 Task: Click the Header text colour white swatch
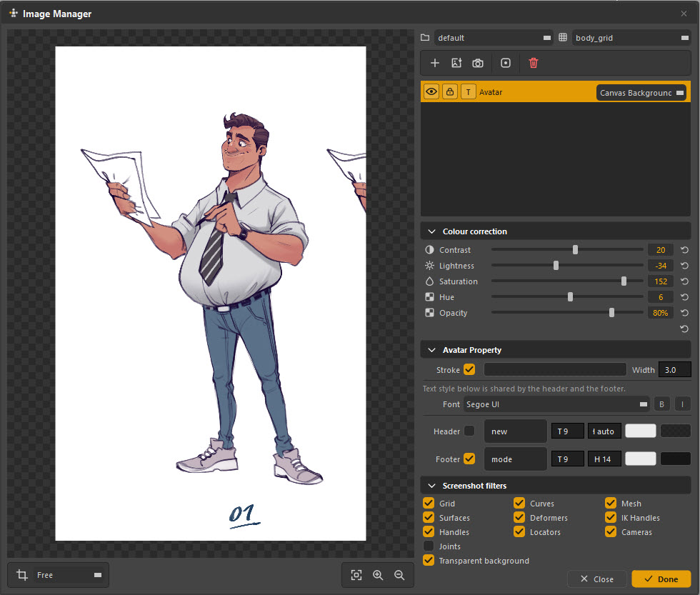click(x=641, y=431)
